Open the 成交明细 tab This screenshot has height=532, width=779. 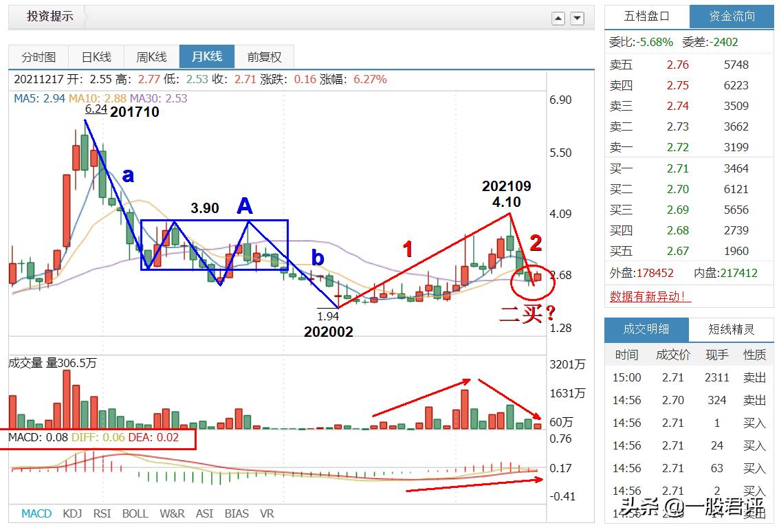(646, 329)
